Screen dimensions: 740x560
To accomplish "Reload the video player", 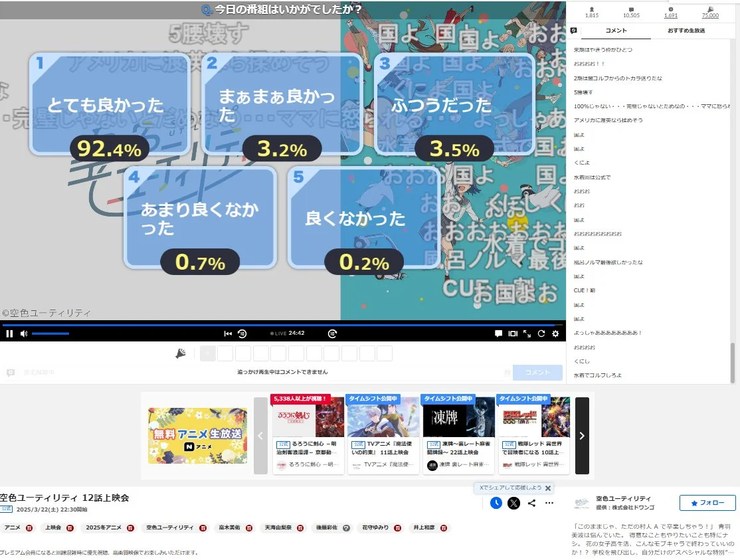I will (x=541, y=333).
